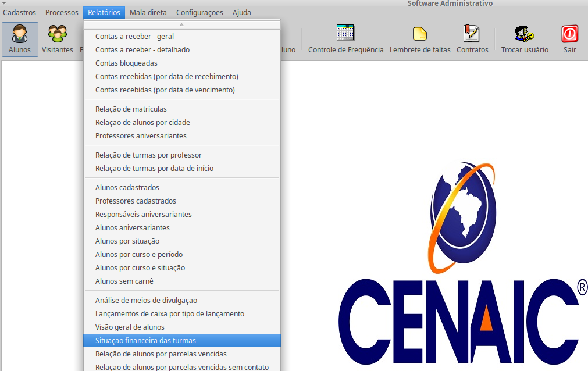The width and height of the screenshot is (588, 371).
Task: Select Contas a receber - geral
Action: point(182,37)
